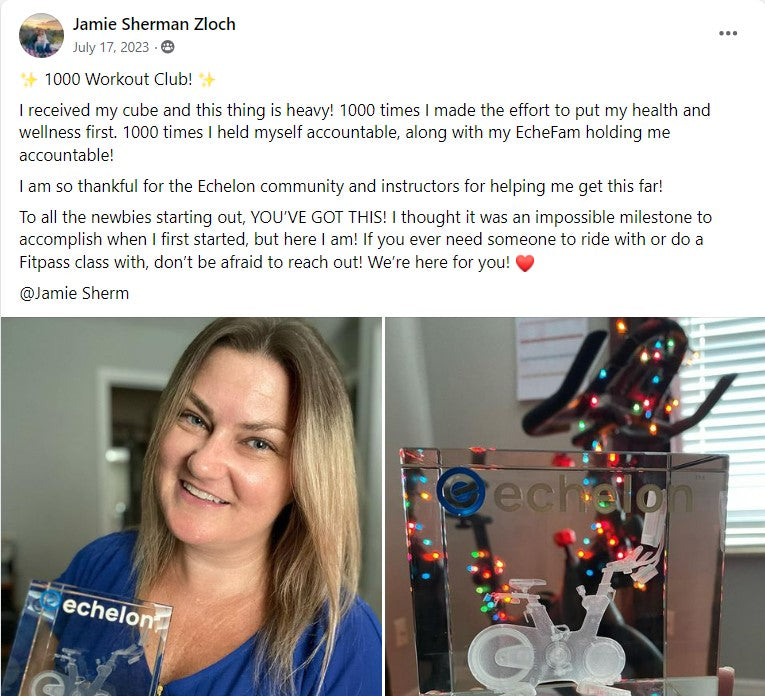Open Jamie Sherman Zloch's profile picture

41,35
